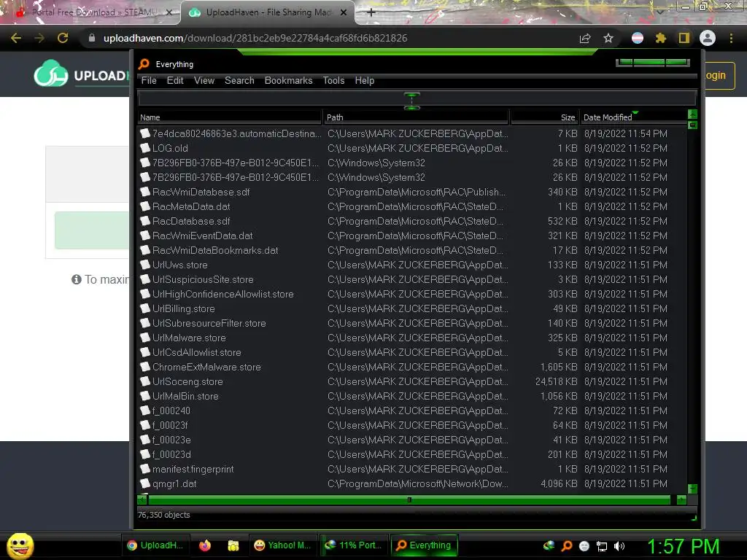Select the f_00023e file
Screen dimensions: 747x560
coord(171,440)
